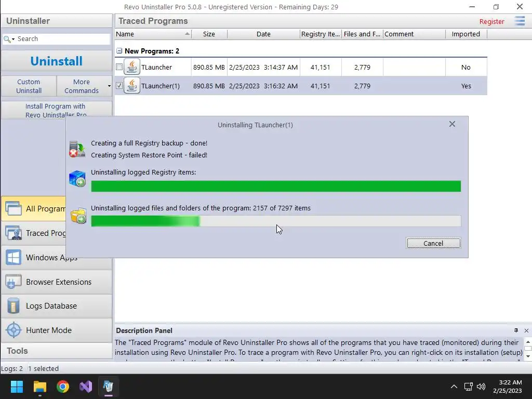The image size is (532, 399).
Task: Click the search magnifier icon
Action: (7, 39)
